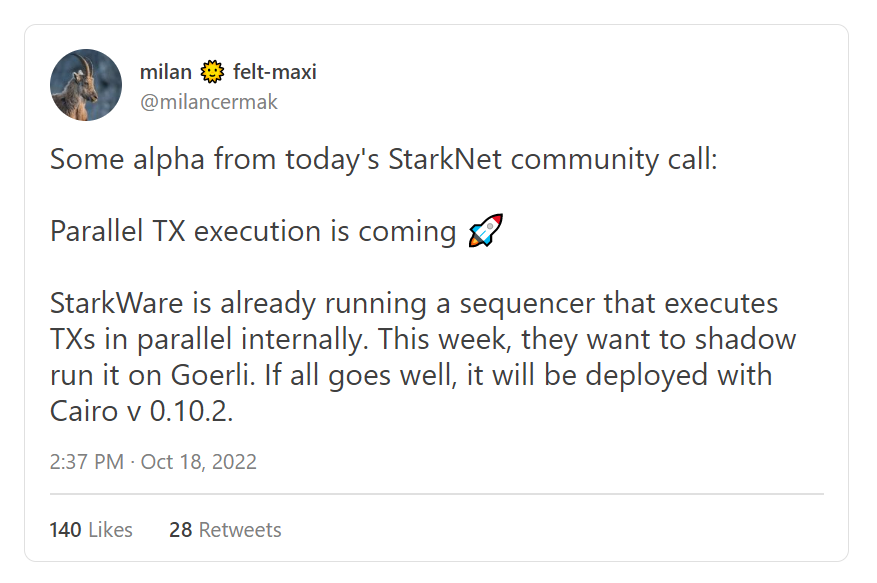Click the number '140' beside Likes
The image size is (877, 583).
point(65,530)
